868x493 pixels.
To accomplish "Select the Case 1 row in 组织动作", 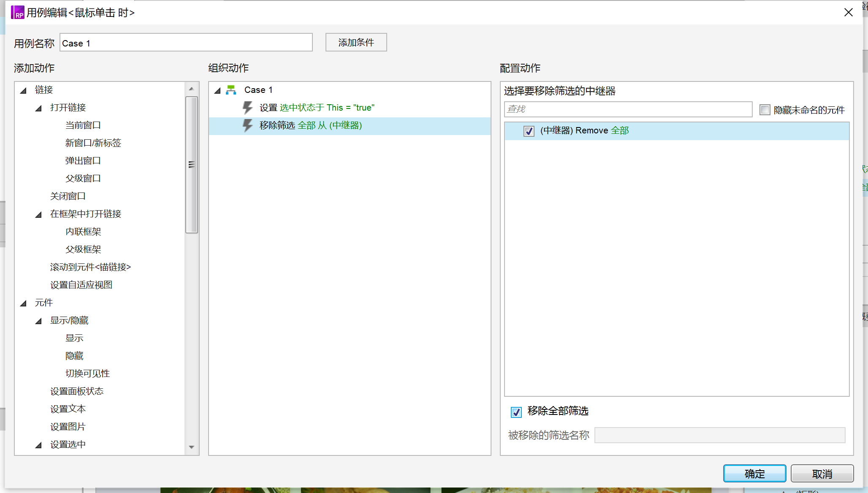I will [350, 90].
